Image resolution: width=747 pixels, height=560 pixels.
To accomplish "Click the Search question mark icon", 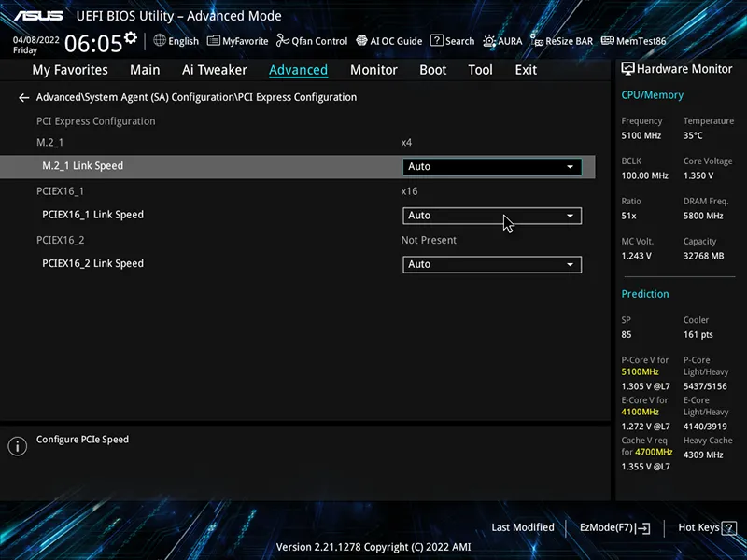I will [436, 40].
